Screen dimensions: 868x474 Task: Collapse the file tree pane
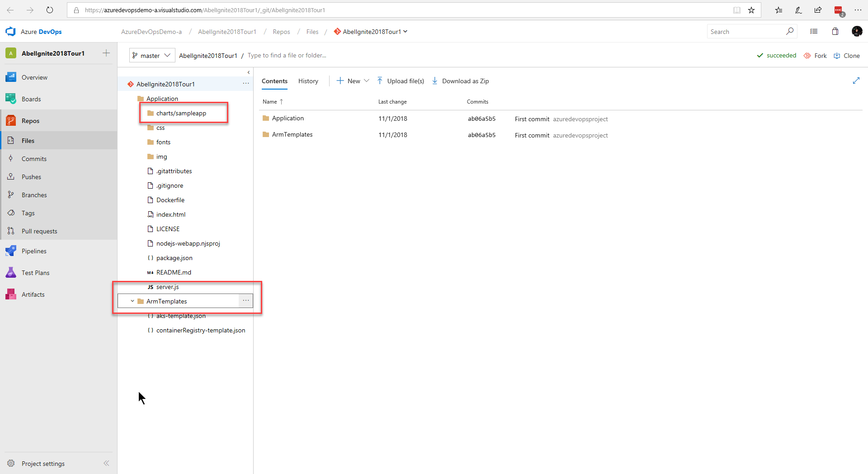point(248,72)
